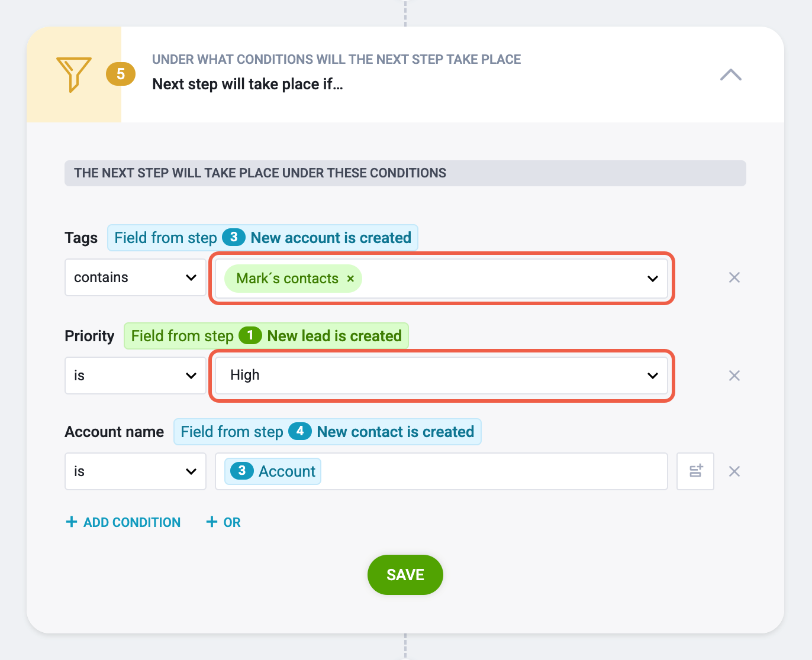Viewport: 812px width, 660px height.
Task: Save the filter conditions
Action: click(x=405, y=575)
